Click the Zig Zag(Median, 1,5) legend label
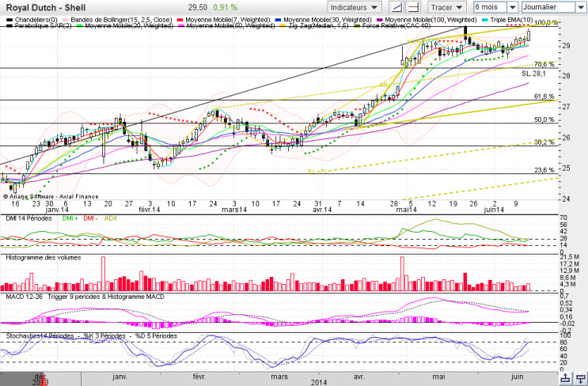This screenshot has height=386, width=588. [x=318, y=26]
